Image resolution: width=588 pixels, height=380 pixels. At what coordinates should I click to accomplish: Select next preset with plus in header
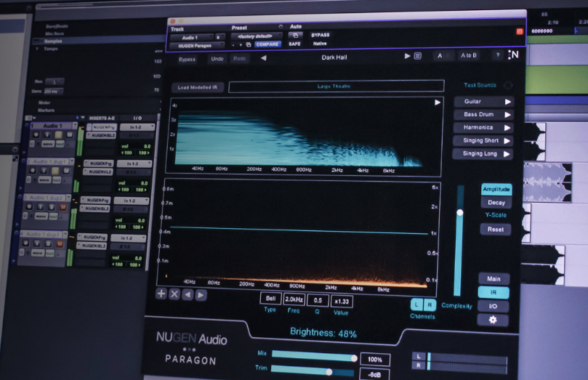241,45
